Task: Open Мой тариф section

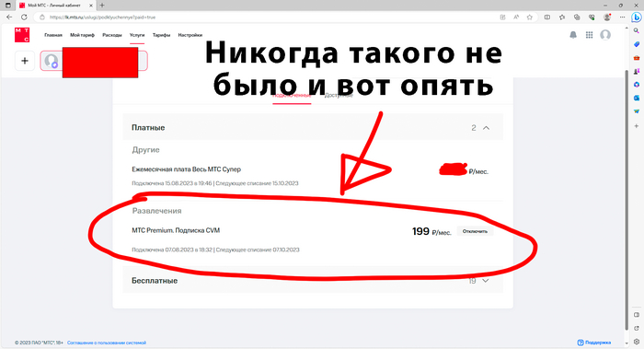Action: (x=82, y=35)
